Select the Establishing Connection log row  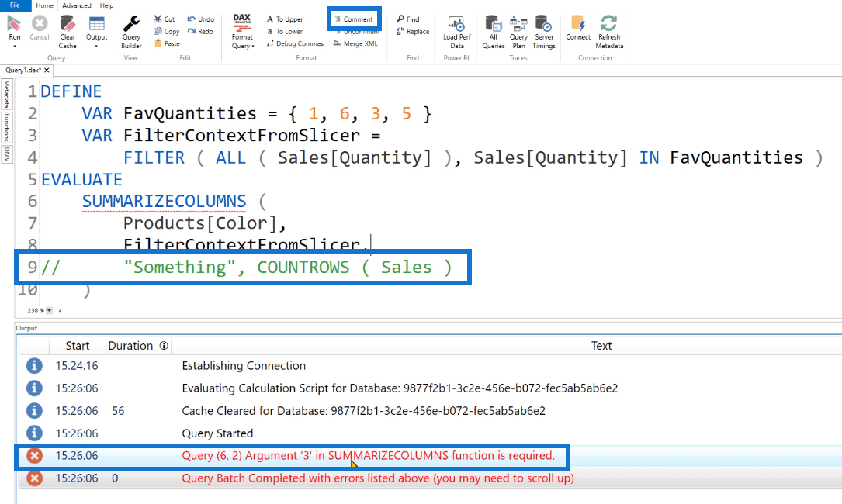[x=430, y=365]
